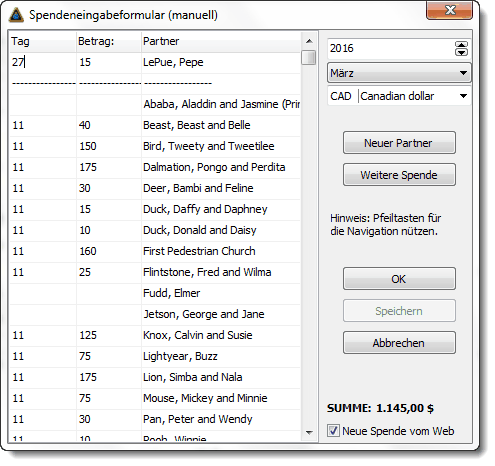The image size is (495, 466).
Task: Close the Spendeneingabeformular dialog
Action: coord(449,10)
